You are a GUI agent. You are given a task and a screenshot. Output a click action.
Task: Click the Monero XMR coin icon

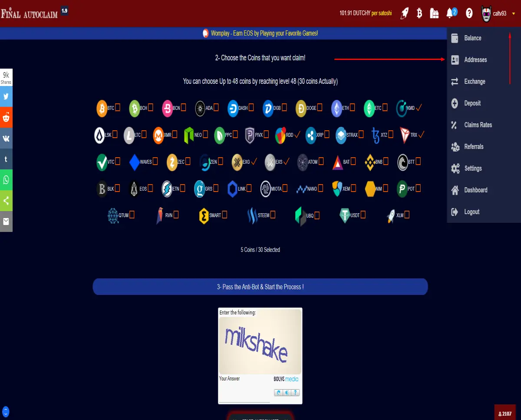click(x=158, y=135)
